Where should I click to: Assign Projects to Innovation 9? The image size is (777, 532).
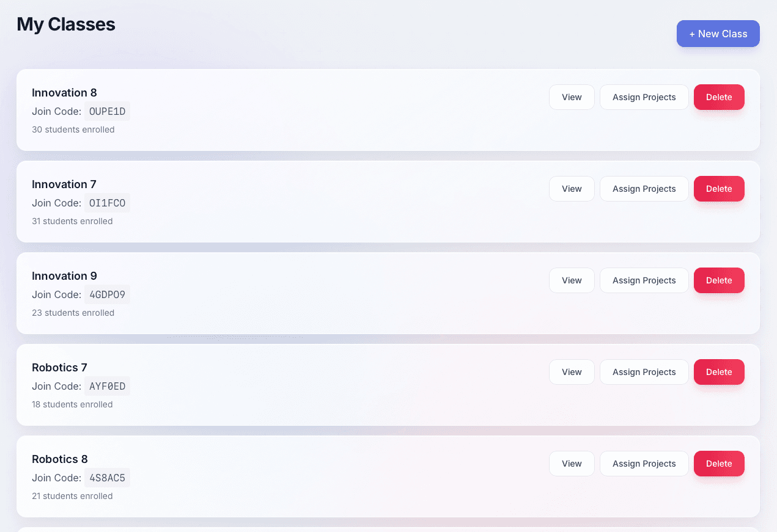644,280
